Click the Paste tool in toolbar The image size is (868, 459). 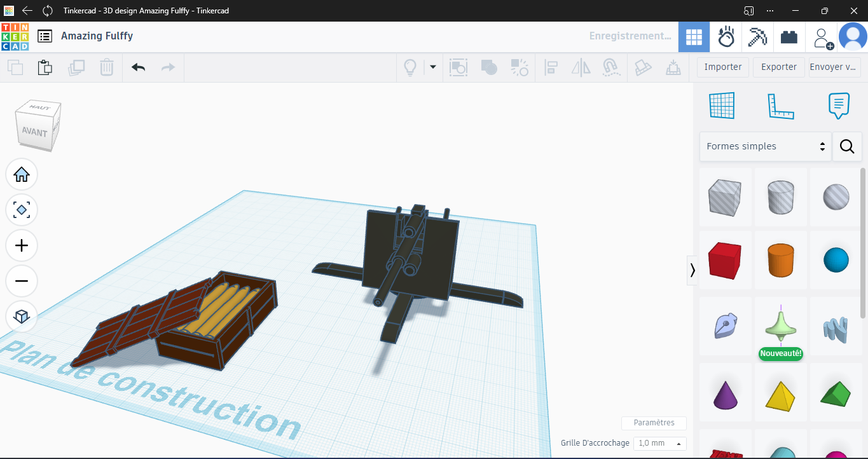45,67
